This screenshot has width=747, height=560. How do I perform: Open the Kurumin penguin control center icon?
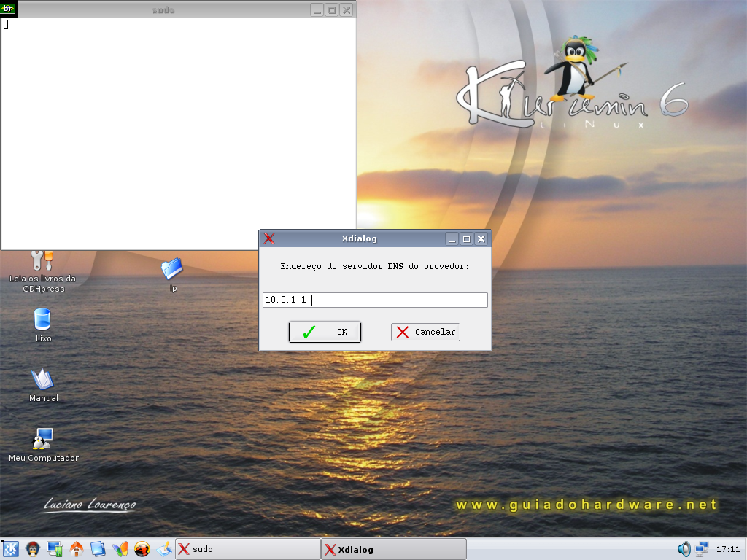(x=32, y=549)
